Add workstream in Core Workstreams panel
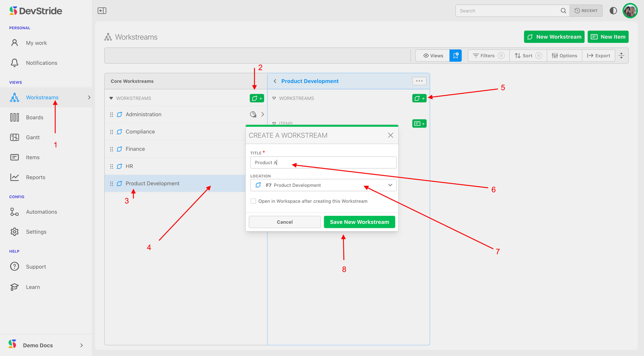 (x=257, y=98)
